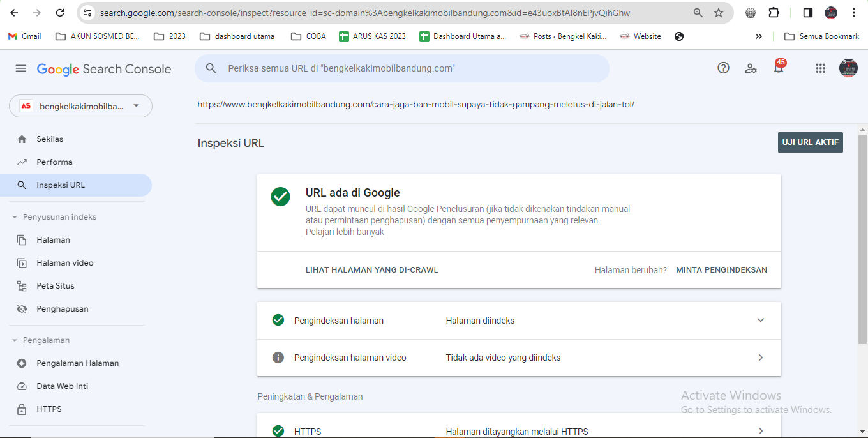The image size is (868, 438).
Task: Click Tidak ada video yang diindeks text
Action: [503, 358]
